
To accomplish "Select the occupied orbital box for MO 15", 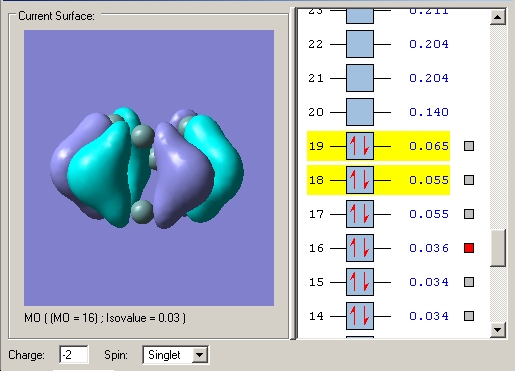I will [360, 282].
